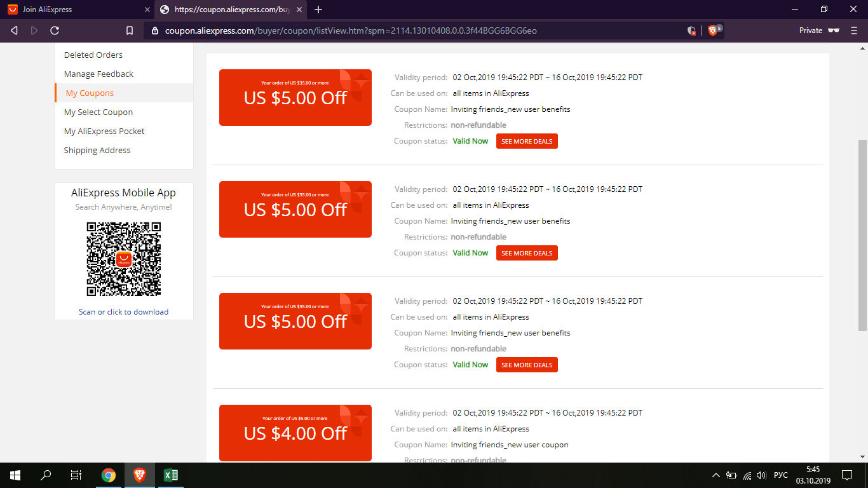The width and height of the screenshot is (868, 488).
Task: Click the padlock site security icon
Action: coord(154,30)
